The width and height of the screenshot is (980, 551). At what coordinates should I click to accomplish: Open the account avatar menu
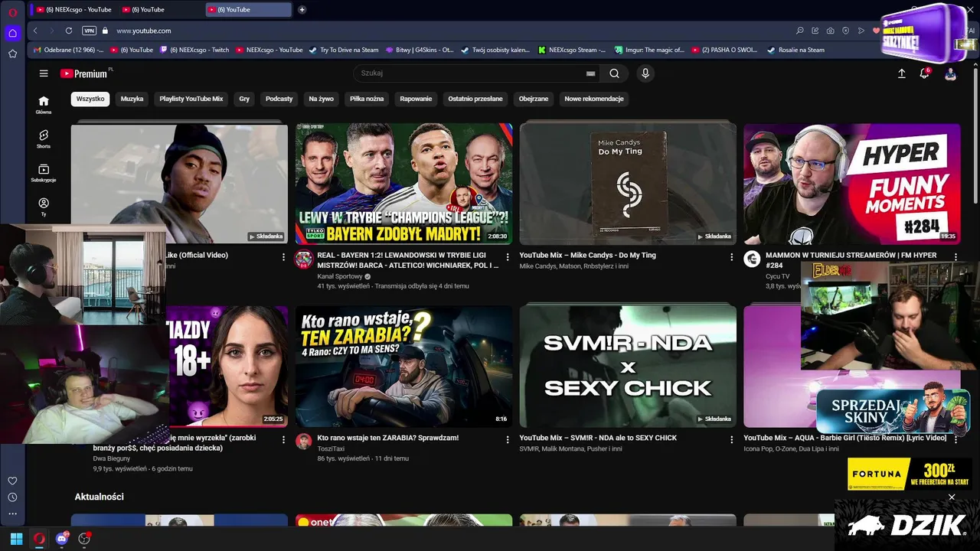click(x=950, y=73)
